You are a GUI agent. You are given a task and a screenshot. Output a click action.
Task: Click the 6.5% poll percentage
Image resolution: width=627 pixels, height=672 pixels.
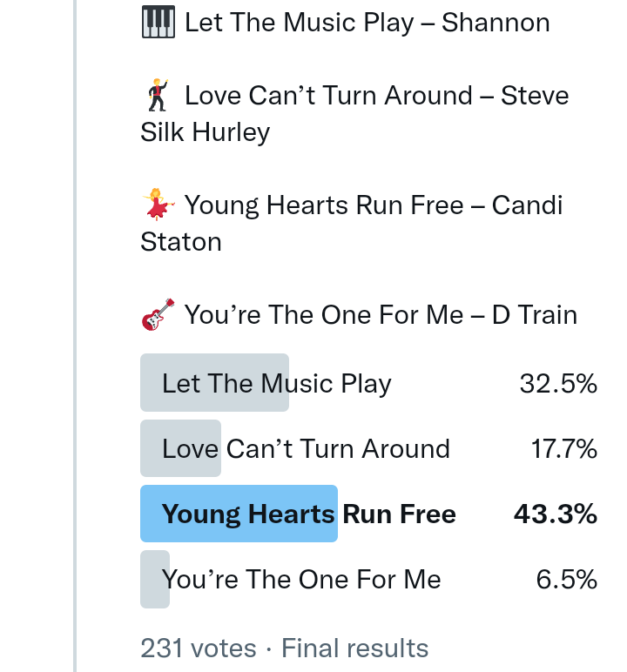(x=566, y=580)
